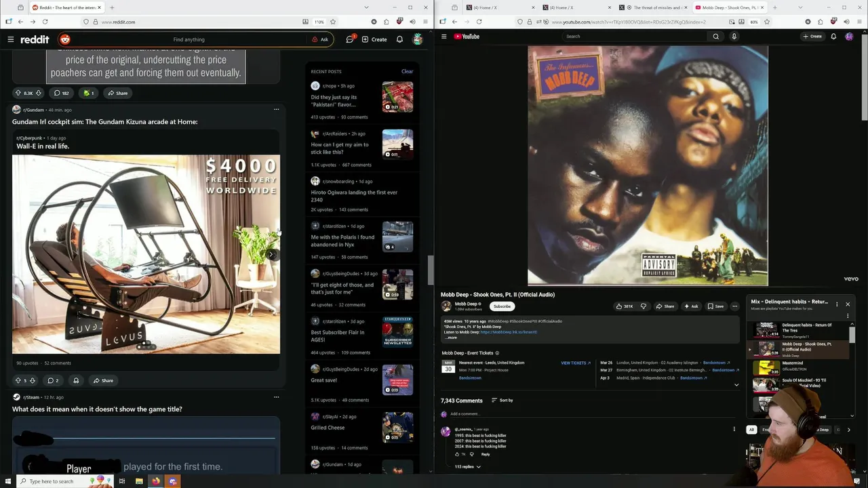Click the Ask button in Reddit search
The width and height of the screenshot is (868, 488).
[320, 39]
